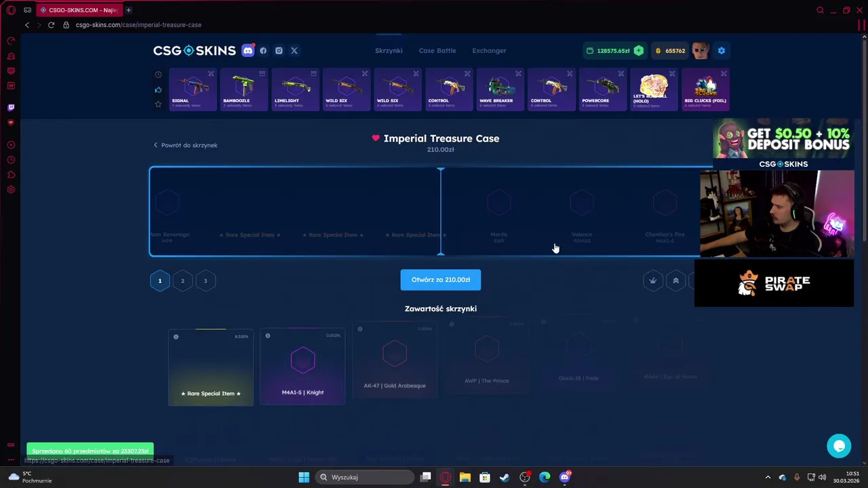Open the BAMBOOZLE recent drop card
The width and height of the screenshot is (868, 488).
pyautogui.click(x=244, y=89)
